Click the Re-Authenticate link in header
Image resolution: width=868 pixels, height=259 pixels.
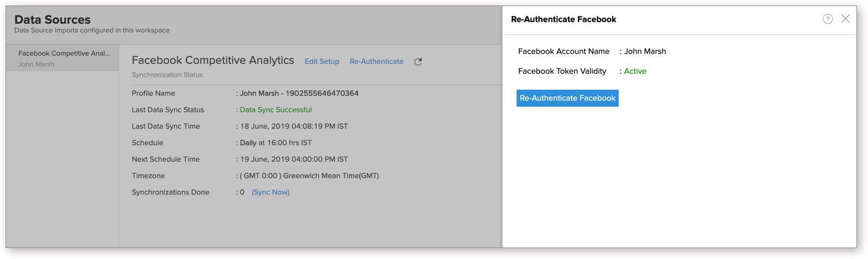(376, 62)
